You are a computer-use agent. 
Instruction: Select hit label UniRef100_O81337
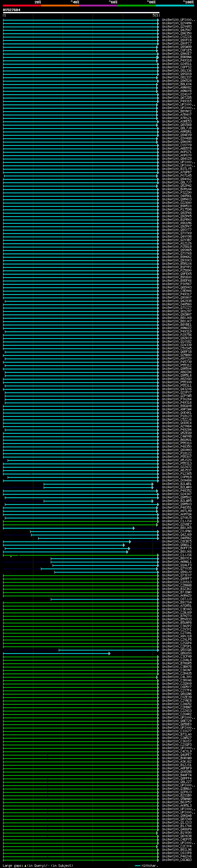pos(176,77)
